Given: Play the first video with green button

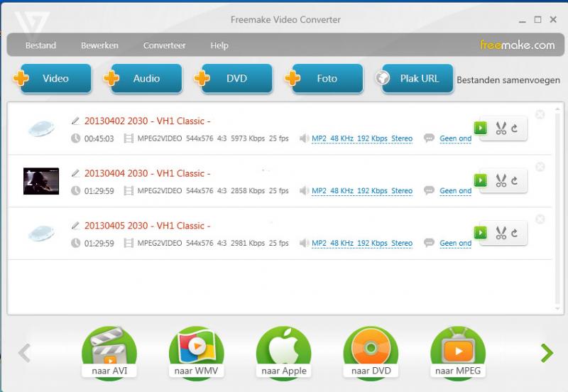Looking at the screenshot, I should point(481,129).
